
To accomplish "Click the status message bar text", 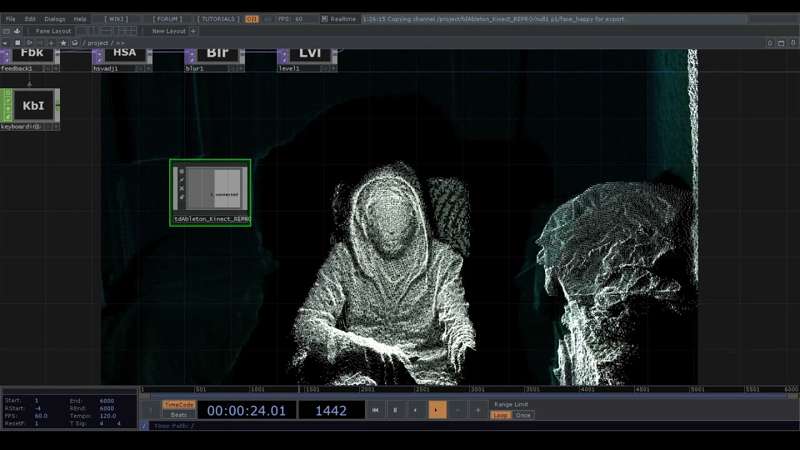I will pos(494,19).
